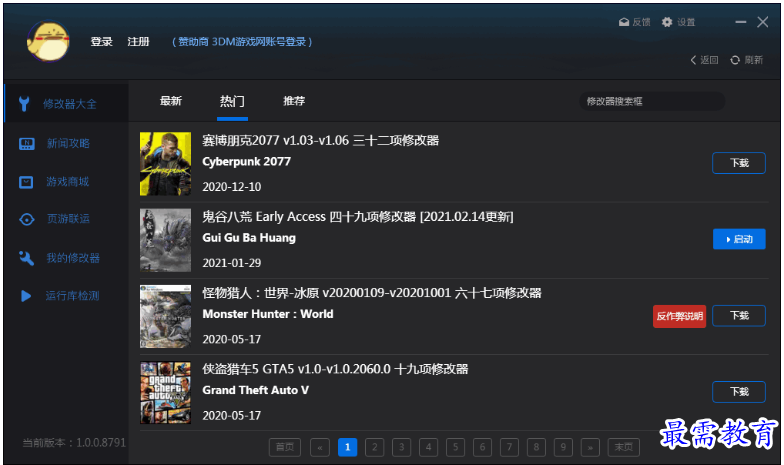The height and width of the screenshot is (465, 784).
Task: Jump to page 3
Action: tap(402, 447)
